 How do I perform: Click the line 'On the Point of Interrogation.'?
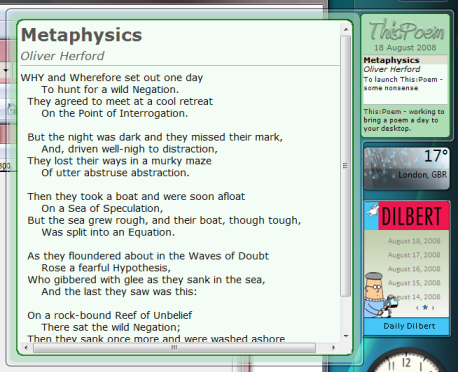[114, 114]
